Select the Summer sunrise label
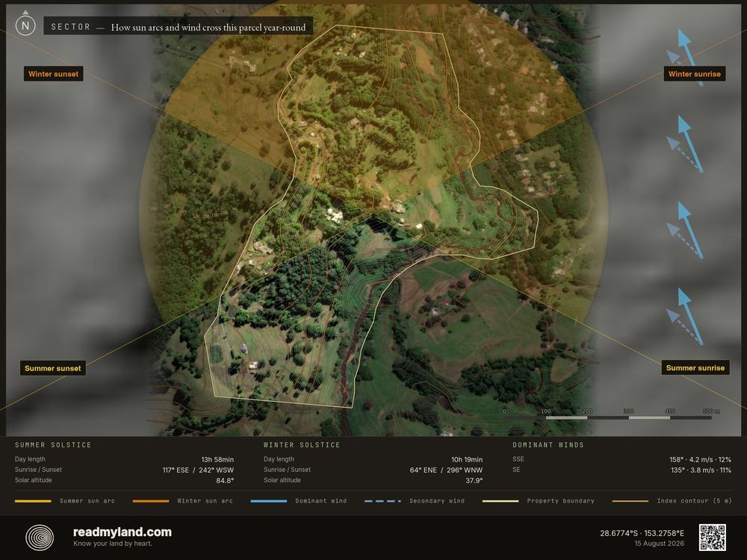 click(x=695, y=367)
